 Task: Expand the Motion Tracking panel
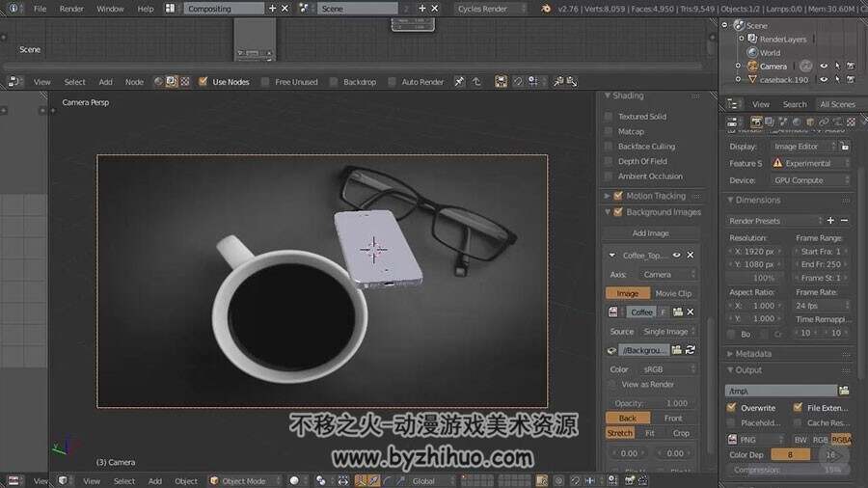608,196
